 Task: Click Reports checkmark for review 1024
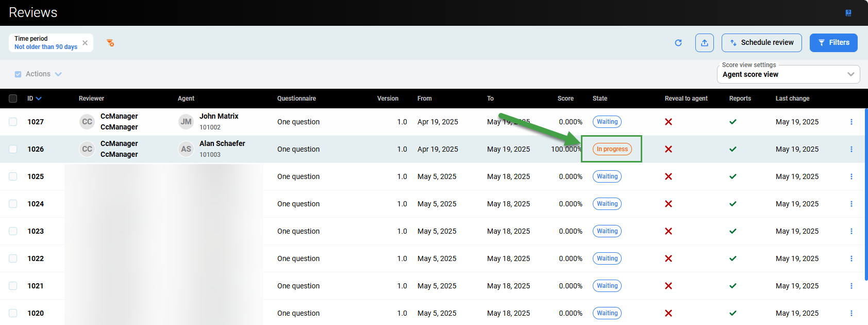(x=732, y=204)
